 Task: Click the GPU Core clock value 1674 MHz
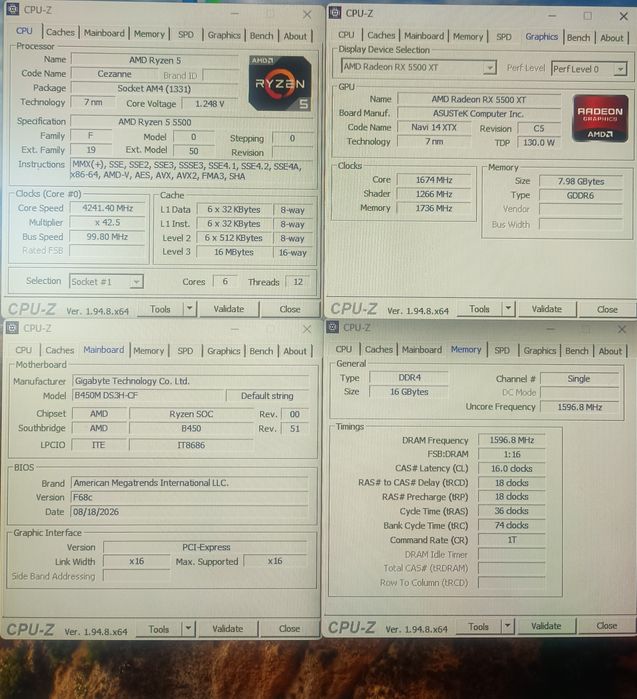pos(434,180)
